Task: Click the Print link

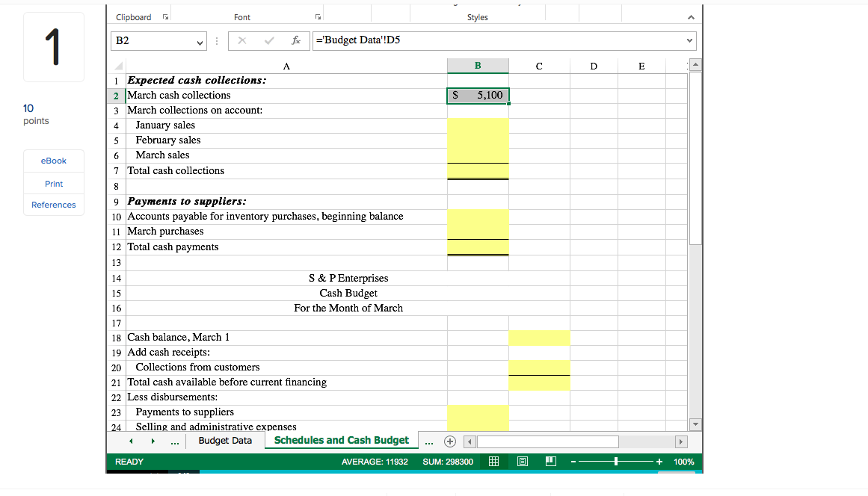Action: coord(54,184)
